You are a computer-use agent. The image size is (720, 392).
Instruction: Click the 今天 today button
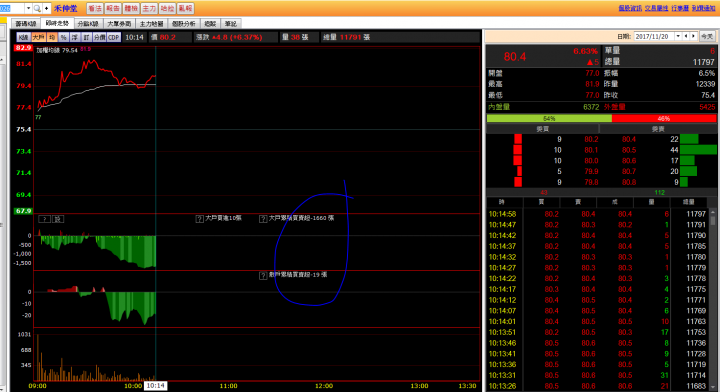pyautogui.click(x=707, y=36)
